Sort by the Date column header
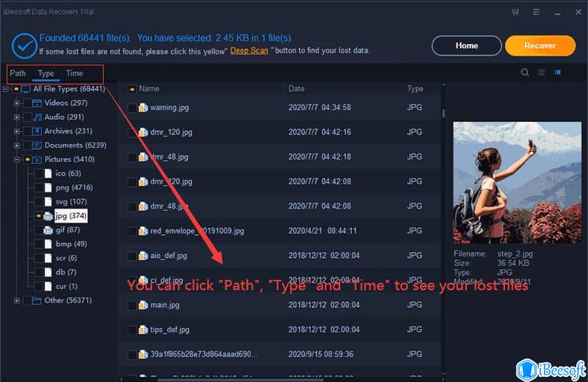Screen dimensions: 588x382 296,89
